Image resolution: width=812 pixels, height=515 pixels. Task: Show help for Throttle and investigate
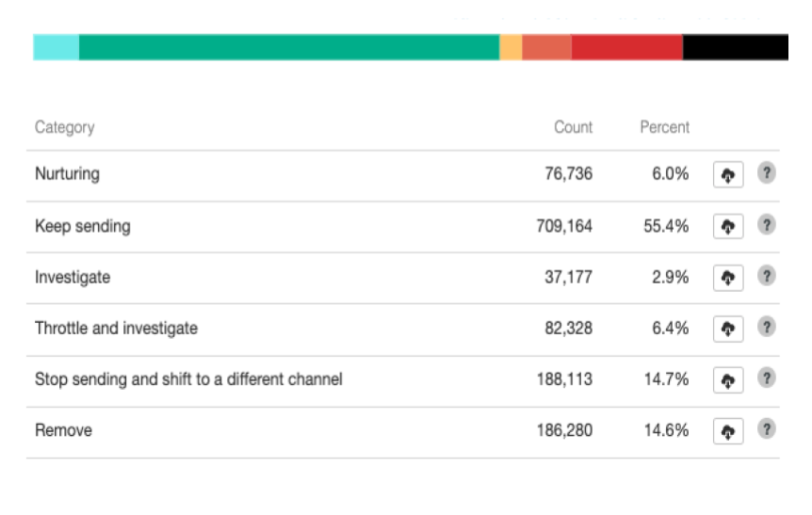[767, 328]
